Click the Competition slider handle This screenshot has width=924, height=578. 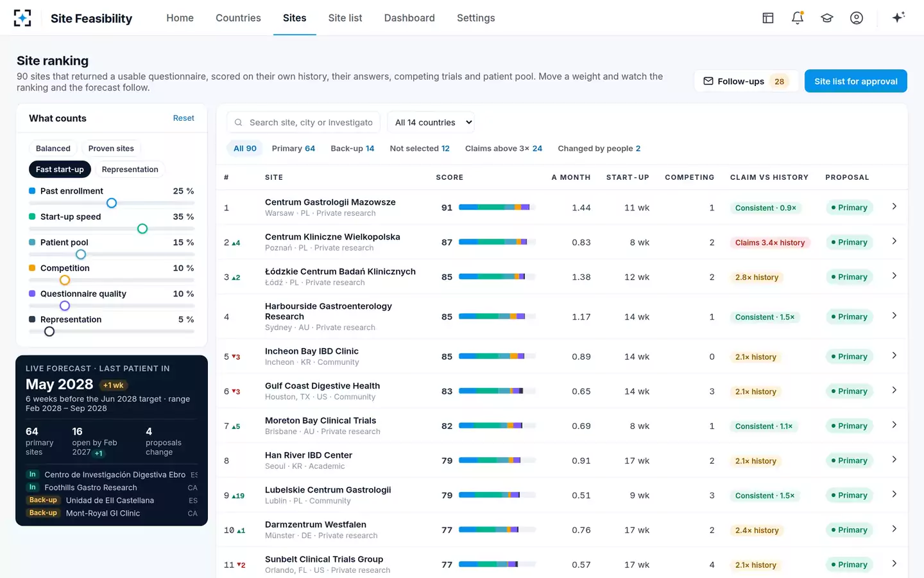[65, 280]
